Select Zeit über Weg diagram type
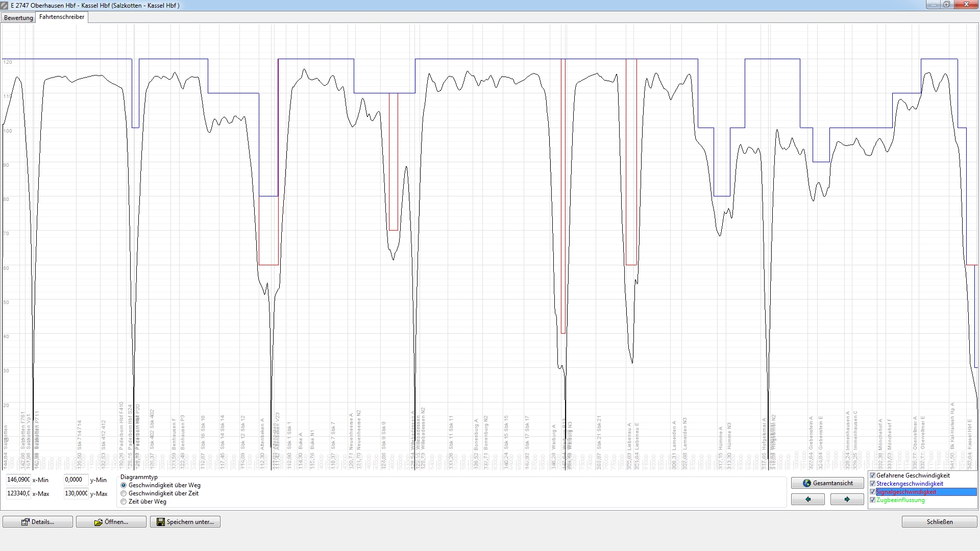The image size is (980, 551). click(124, 502)
